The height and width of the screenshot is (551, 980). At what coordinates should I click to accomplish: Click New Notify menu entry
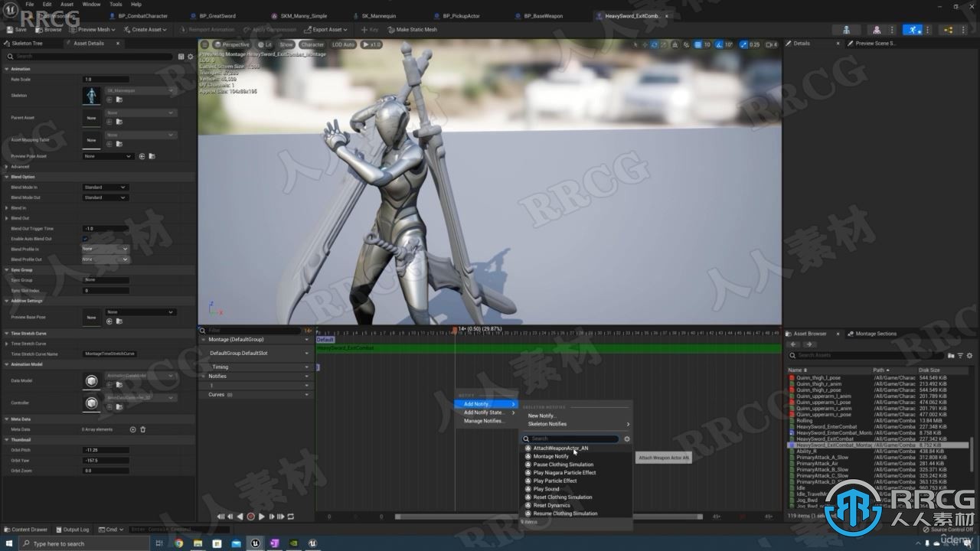pos(542,416)
